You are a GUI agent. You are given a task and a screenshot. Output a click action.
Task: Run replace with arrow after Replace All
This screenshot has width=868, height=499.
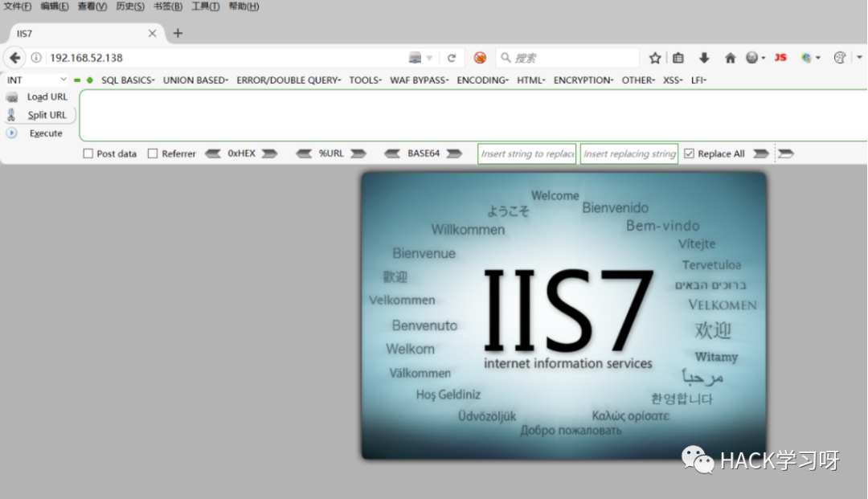pos(761,153)
